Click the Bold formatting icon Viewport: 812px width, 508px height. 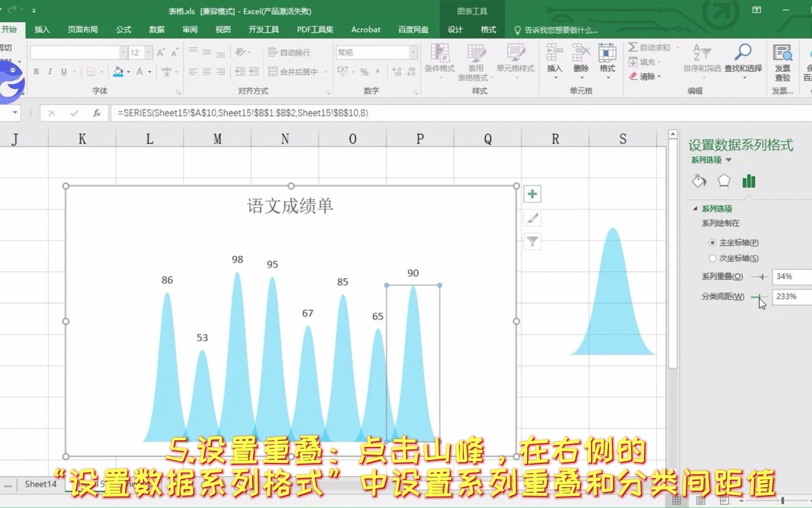(36, 71)
